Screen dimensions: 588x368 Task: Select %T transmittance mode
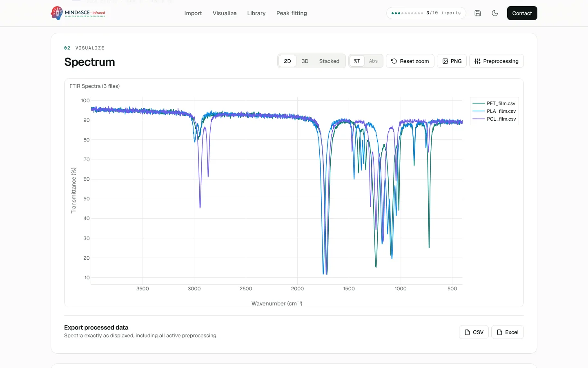357,61
